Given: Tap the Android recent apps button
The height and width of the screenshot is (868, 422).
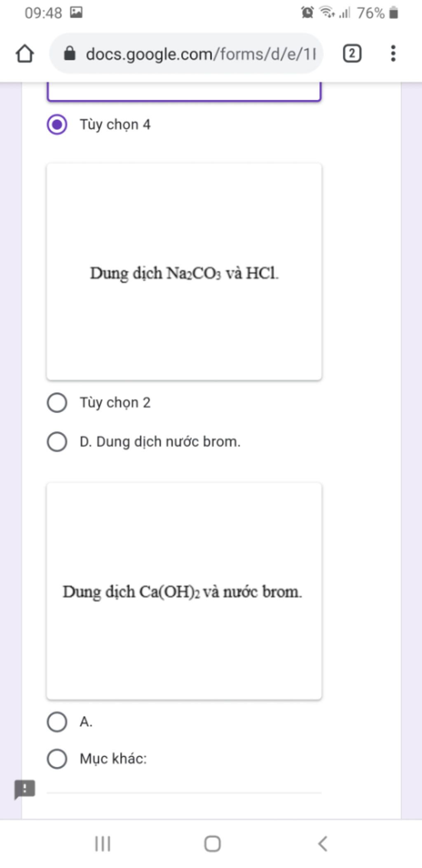Looking at the screenshot, I should 103,843.
